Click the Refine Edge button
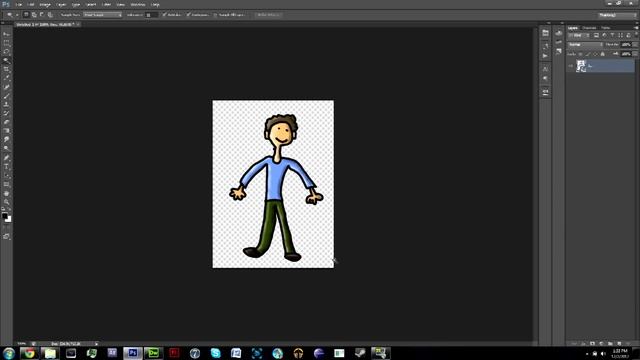The width and height of the screenshot is (640, 360). [269, 15]
